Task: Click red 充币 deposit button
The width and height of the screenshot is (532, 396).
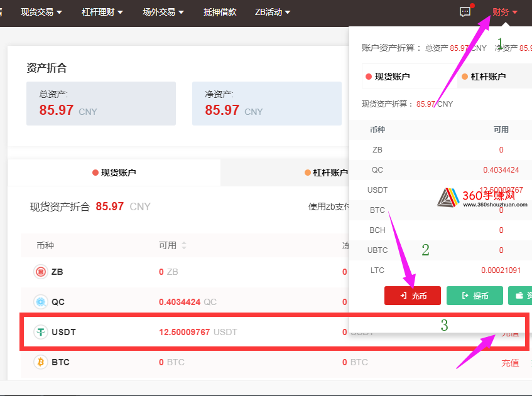Action: click(x=413, y=296)
